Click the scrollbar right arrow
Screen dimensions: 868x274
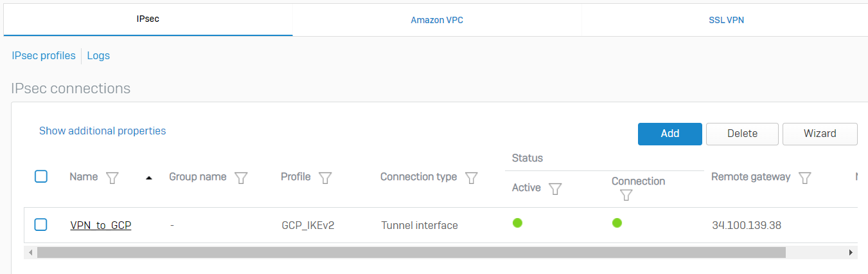pos(852,253)
